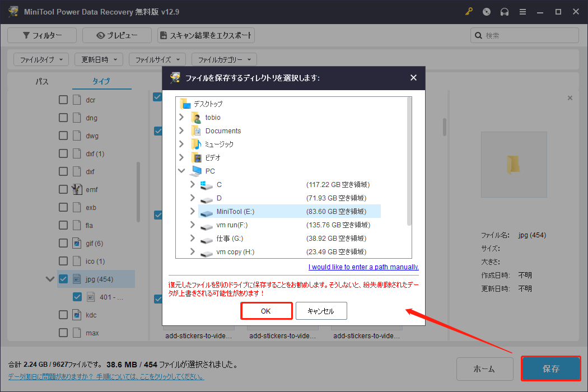Check the dxf (1) checkbox
The width and height of the screenshot is (588, 392).
(63, 153)
